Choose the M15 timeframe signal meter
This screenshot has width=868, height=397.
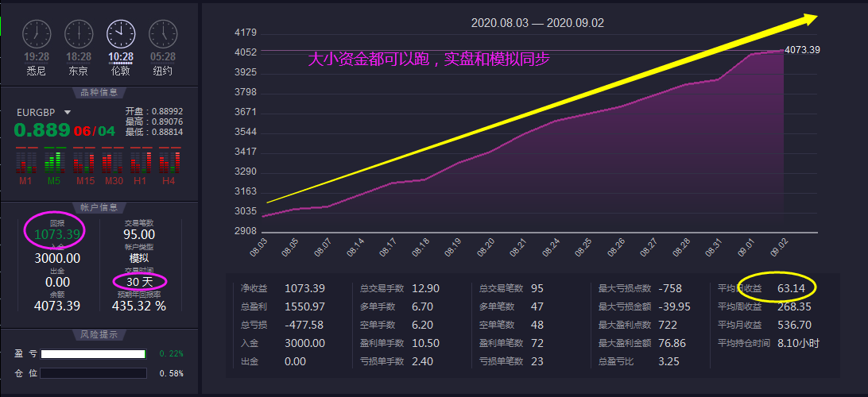coord(83,160)
